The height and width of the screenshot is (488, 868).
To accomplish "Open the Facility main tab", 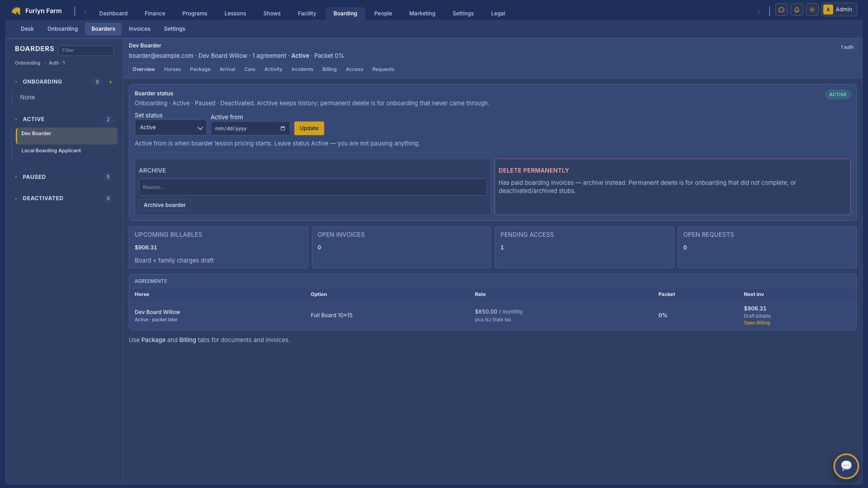I will (307, 13).
